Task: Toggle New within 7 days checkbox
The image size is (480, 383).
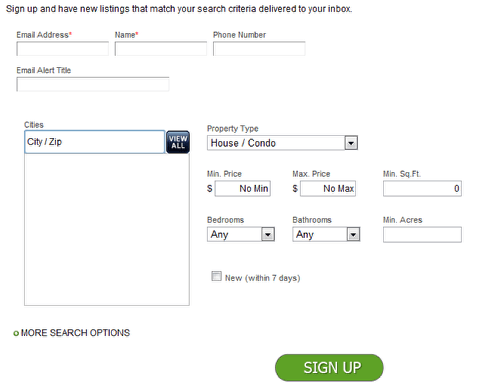Action: point(216,276)
